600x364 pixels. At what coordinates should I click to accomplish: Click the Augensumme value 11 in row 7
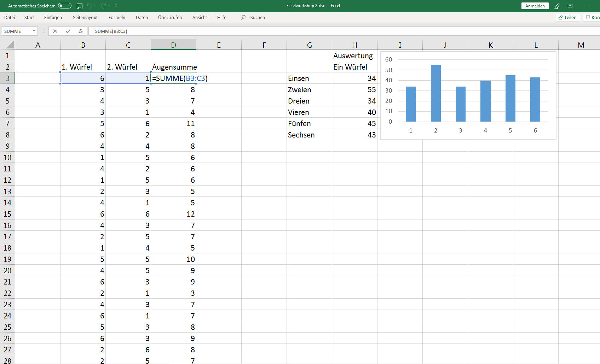pyautogui.click(x=174, y=123)
